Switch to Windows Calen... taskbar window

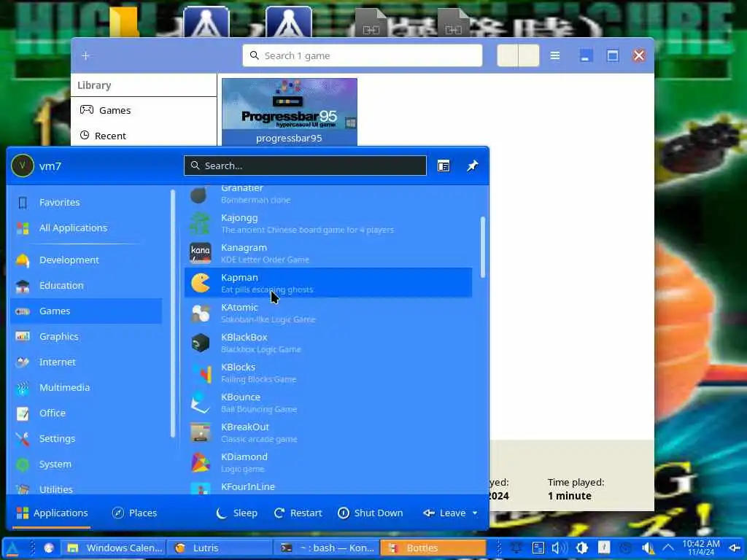tap(115, 548)
